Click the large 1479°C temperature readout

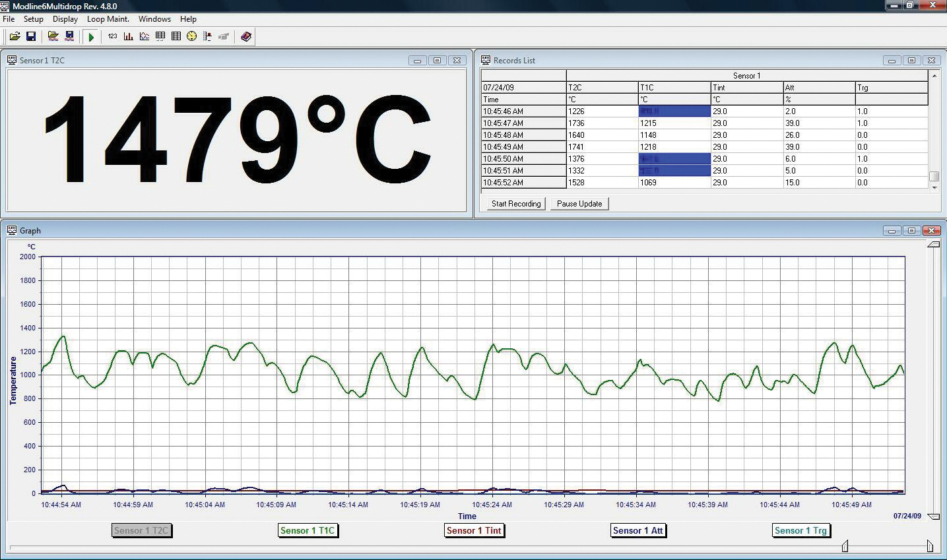[237, 139]
